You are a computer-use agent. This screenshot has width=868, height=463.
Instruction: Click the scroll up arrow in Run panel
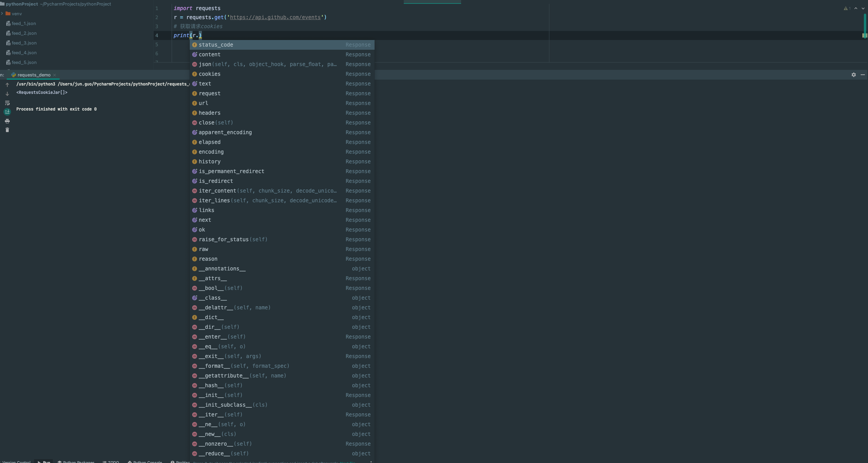(7, 85)
